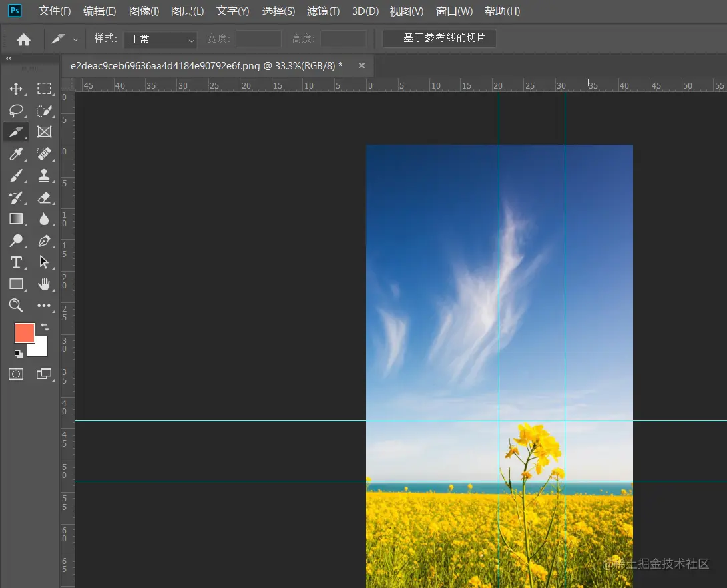Select the Eraser tool
The height and width of the screenshot is (588, 727).
click(x=44, y=198)
